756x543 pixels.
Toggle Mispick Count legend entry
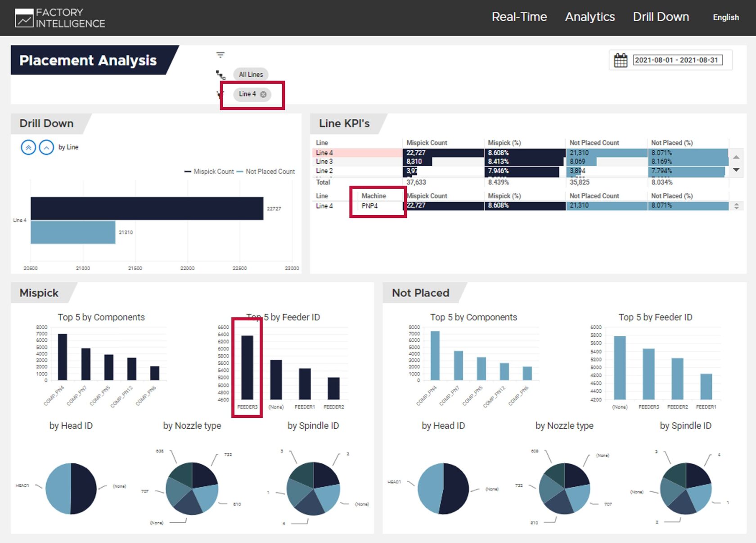[209, 172]
